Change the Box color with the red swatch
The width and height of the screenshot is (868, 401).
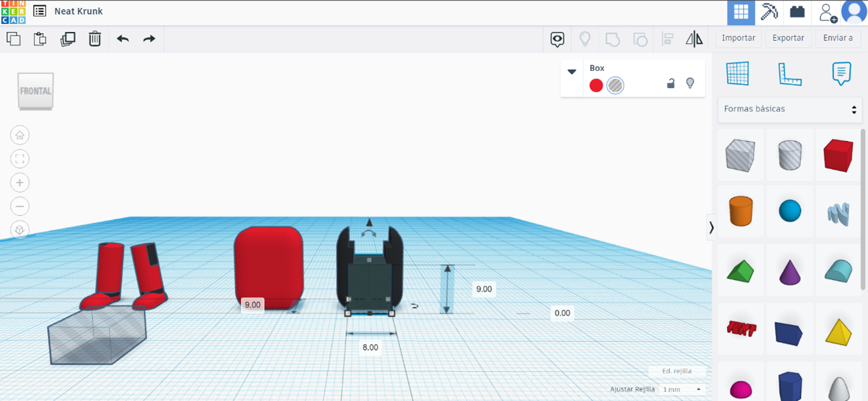pyautogui.click(x=595, y=85)
